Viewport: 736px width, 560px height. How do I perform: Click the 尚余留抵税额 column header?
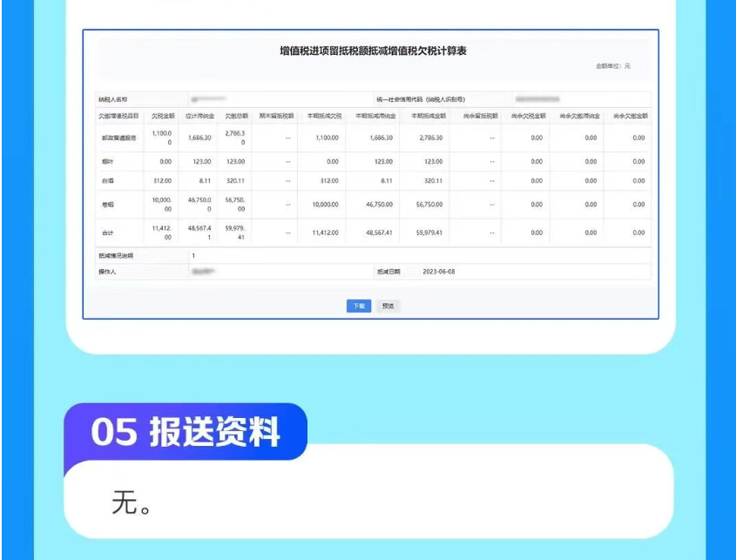pyautogui.click(x=479, y=115)
